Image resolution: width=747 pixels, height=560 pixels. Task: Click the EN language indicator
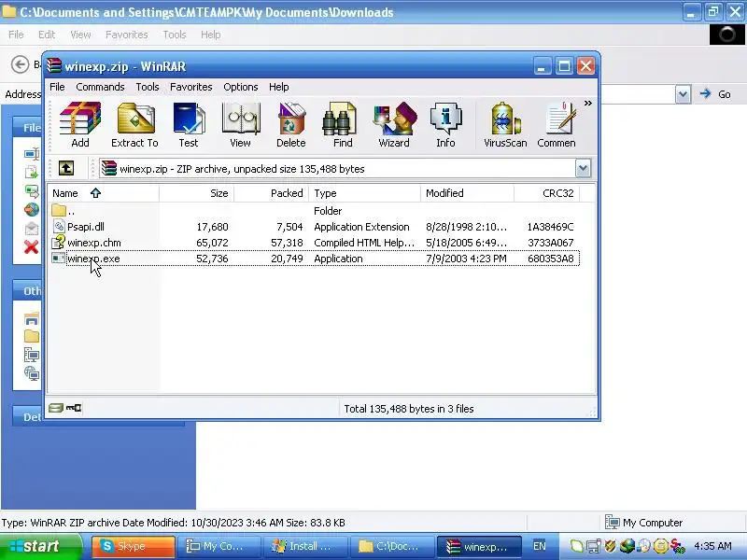point(540,546)
